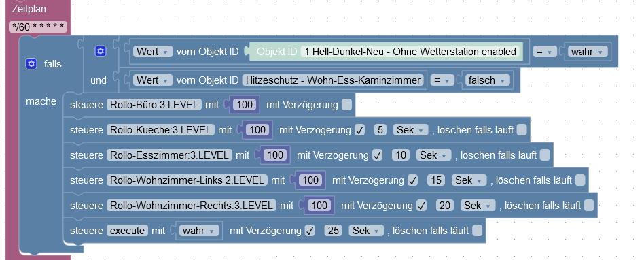Uncheck delay checkbox in Rollo-Kueche row
The height and width of the screenshot is (260, 644).
pyautogui.click(x=360, y=130)
